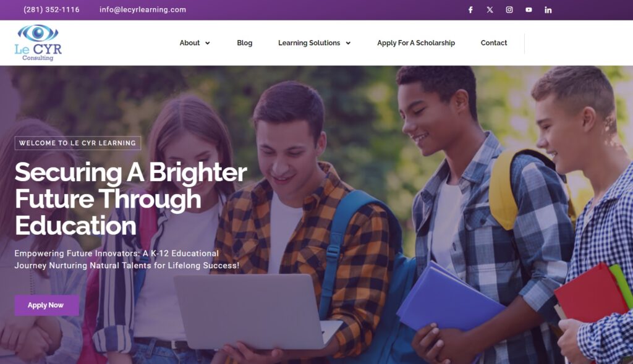
Task: Open the YouTube social icon
Action: point(529,10)
